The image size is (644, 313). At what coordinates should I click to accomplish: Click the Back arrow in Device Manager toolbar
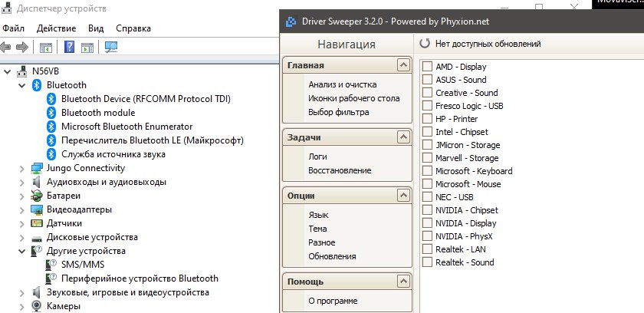pyautogui.click(x=5, y=48)
